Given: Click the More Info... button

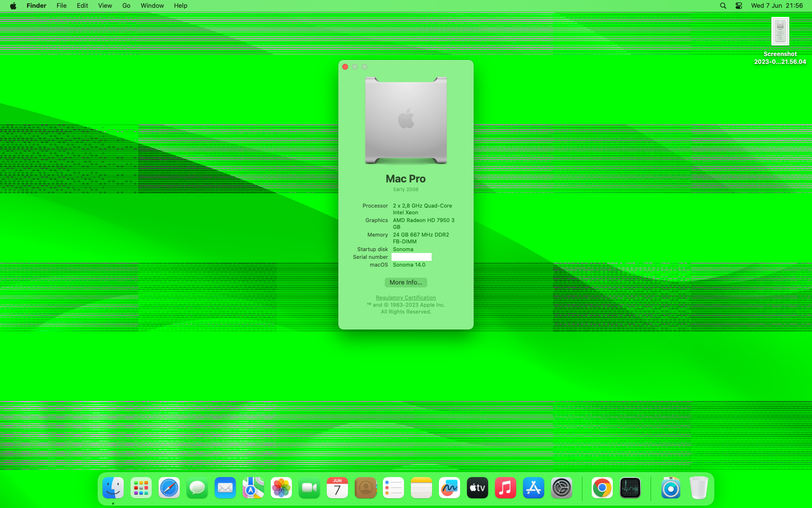Looking at the screenshot, I should pos(406,283).
